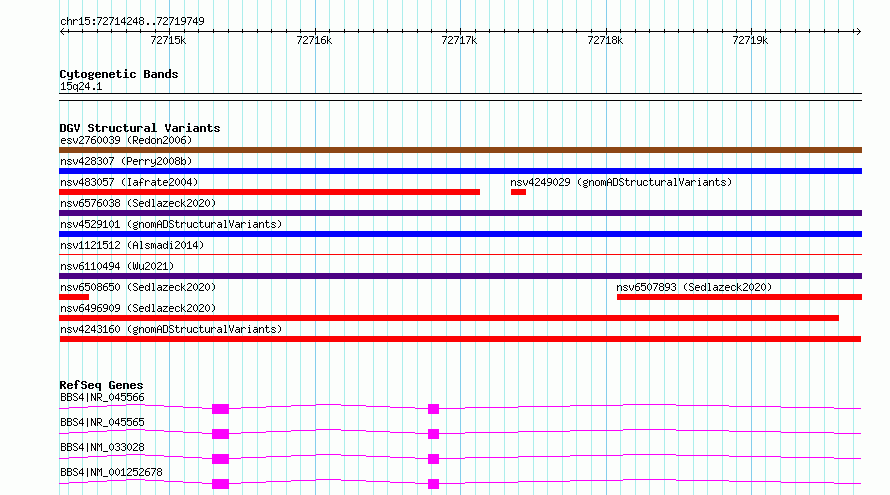Click the red nsv6507893 variant bar

(x=739, y=297)
